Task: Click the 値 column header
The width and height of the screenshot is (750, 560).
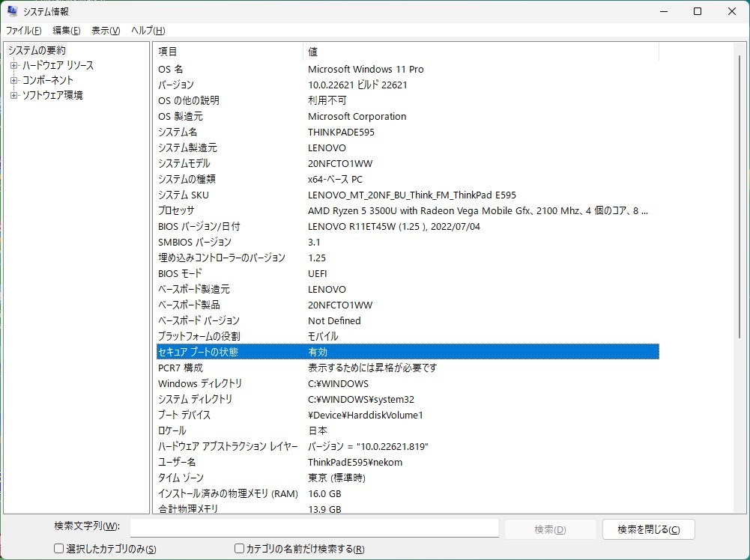Action: pyautogui.click(x=481, y=52)
